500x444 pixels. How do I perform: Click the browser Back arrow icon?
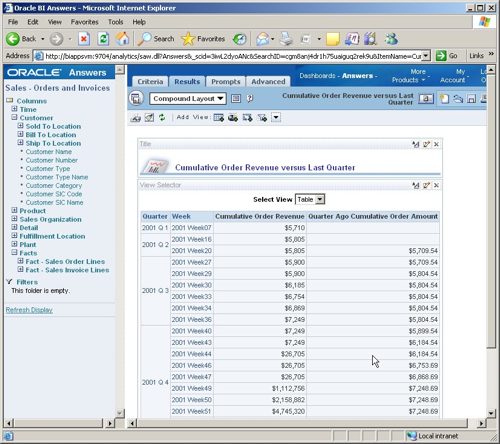13,39
